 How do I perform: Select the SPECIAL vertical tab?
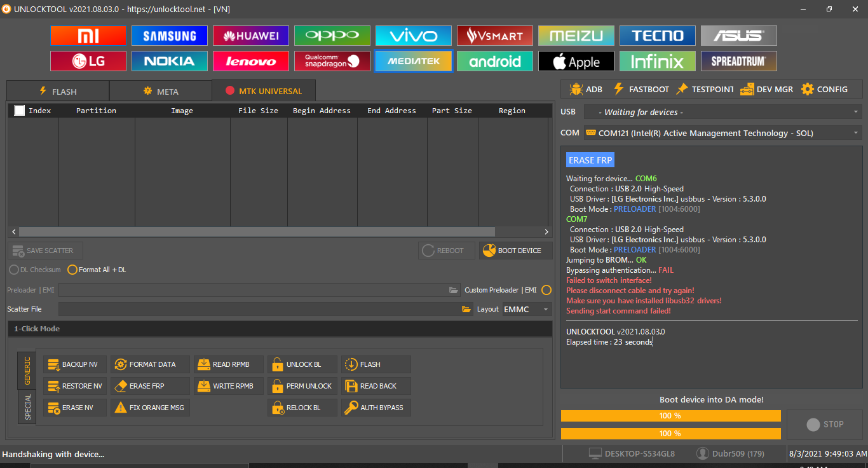pos(27,407)
